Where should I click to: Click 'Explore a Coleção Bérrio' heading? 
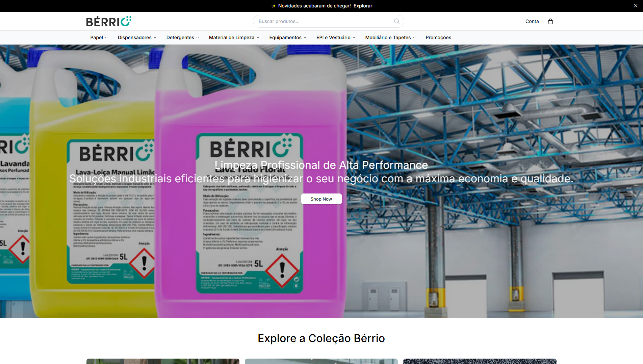[x=321, y=338]
